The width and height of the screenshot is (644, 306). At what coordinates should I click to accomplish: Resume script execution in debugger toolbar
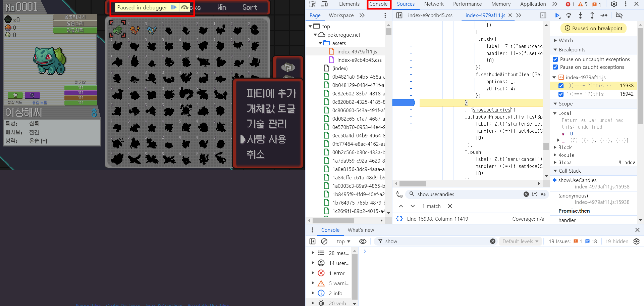pos(557,15)
